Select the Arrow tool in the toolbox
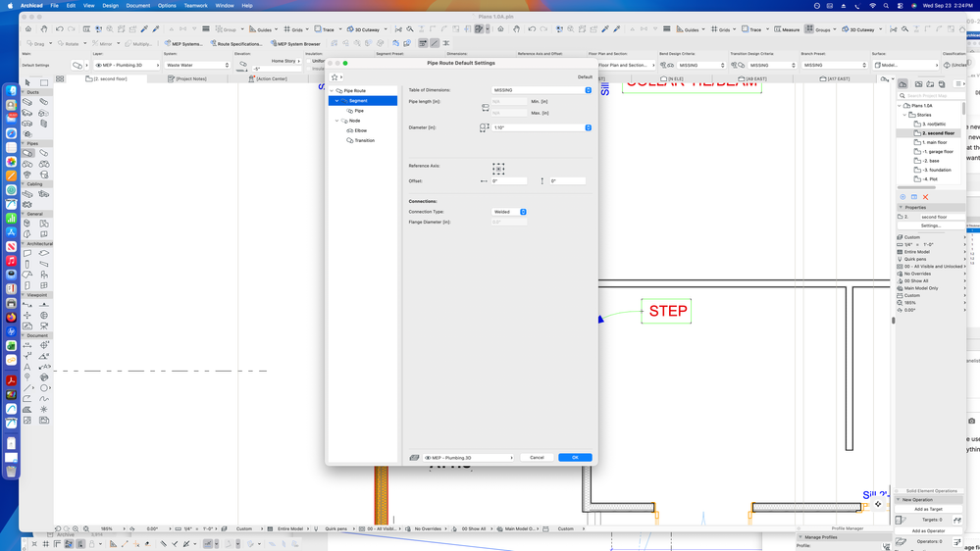The width and height of the screenshot is (980, 551). pos(27,82)
